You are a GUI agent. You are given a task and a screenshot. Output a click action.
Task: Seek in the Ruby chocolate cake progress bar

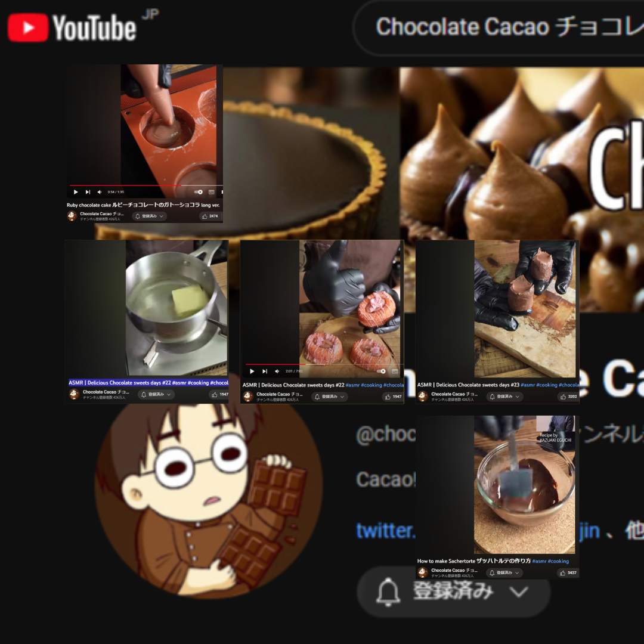pos(146,185)
